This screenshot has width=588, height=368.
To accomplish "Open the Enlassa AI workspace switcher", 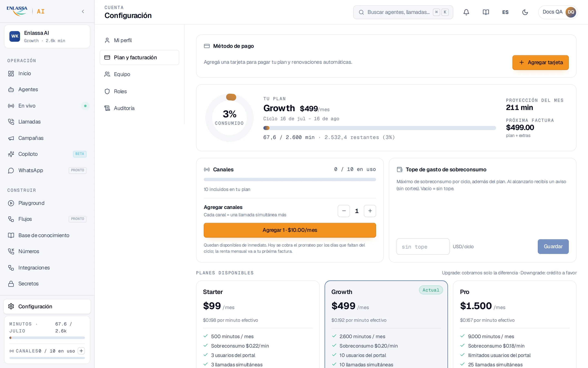I will (x=47, y=37).
